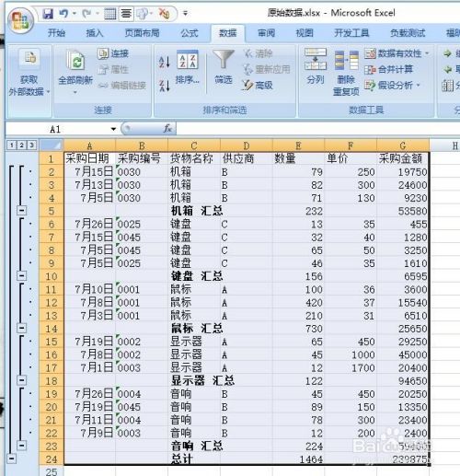460x476 pixels.
Task: Sort descending with the Z-A icon
Action: [165, 86]
